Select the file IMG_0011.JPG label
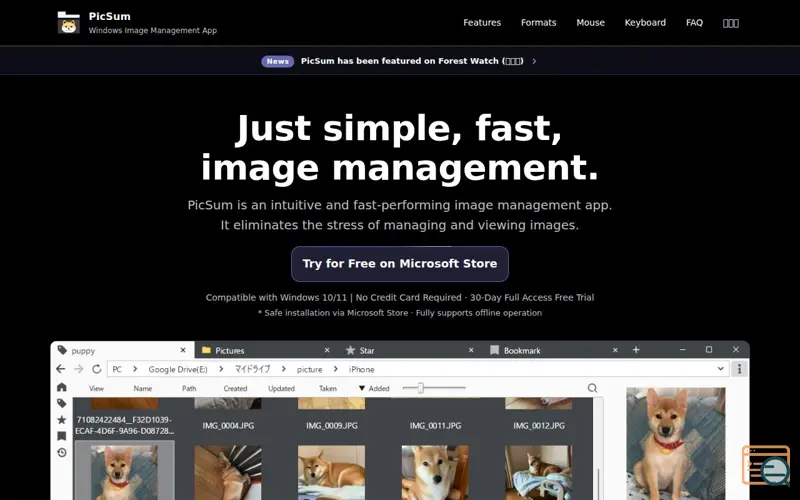The height and width of the screenshot is (500, 800). coord(435,426)
